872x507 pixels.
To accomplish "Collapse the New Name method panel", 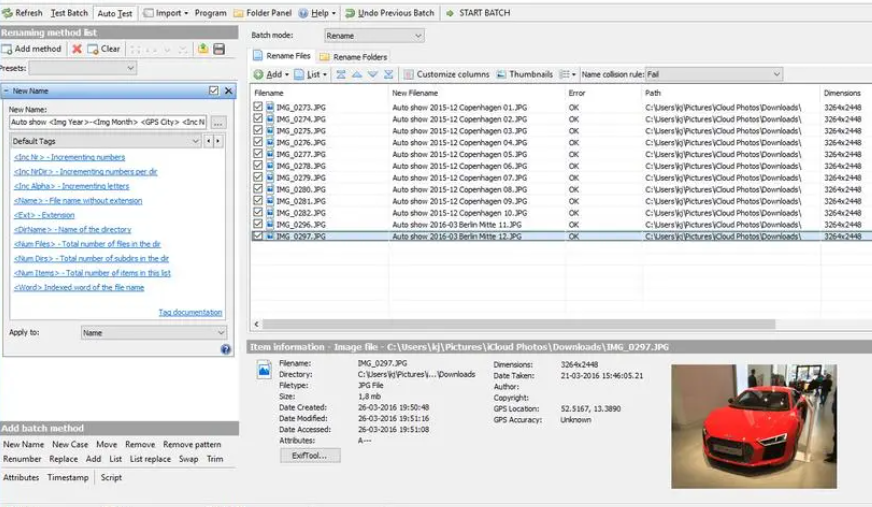I will coord(6,91).
